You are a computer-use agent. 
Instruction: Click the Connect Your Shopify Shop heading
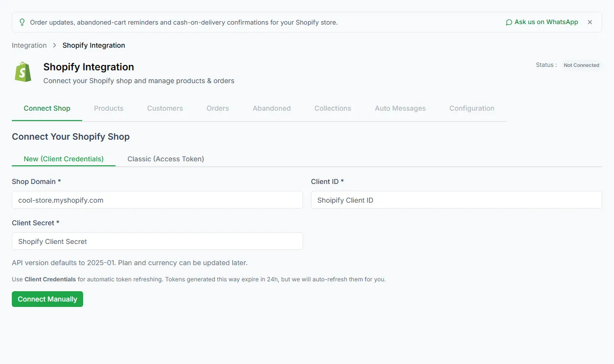click(x=71, y=137)
